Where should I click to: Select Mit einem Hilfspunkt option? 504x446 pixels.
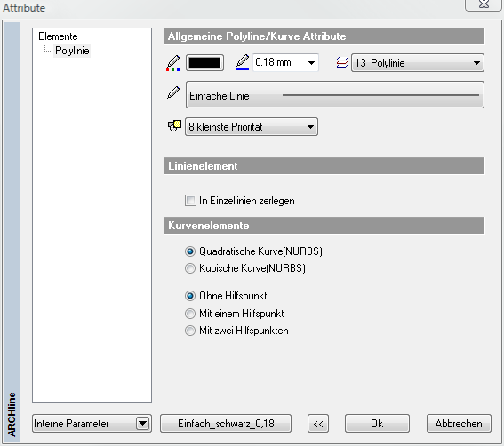coord(190,314)
